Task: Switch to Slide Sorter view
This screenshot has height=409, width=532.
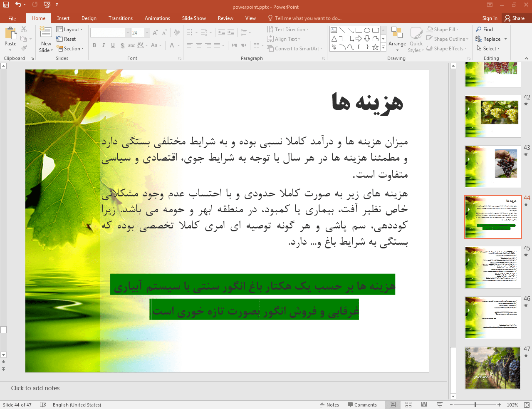Action: 408,405
